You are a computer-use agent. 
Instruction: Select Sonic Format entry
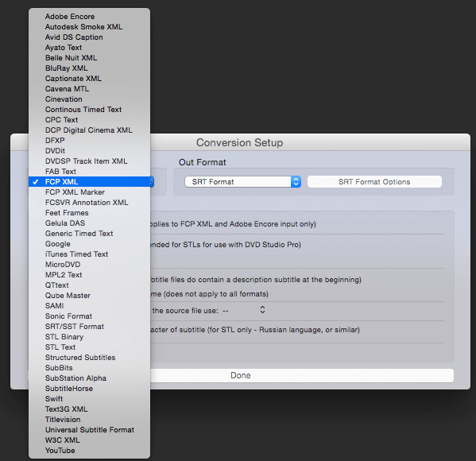tap(89, 316)
